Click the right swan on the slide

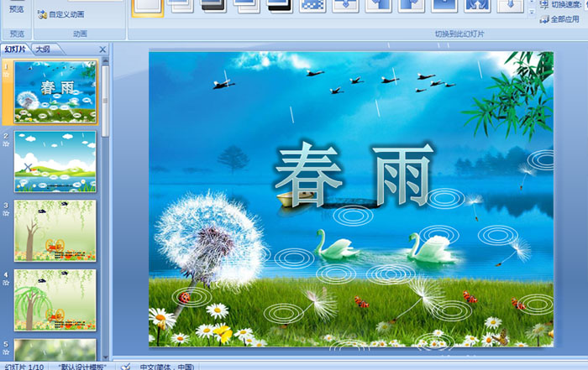(x=433, y=248)
